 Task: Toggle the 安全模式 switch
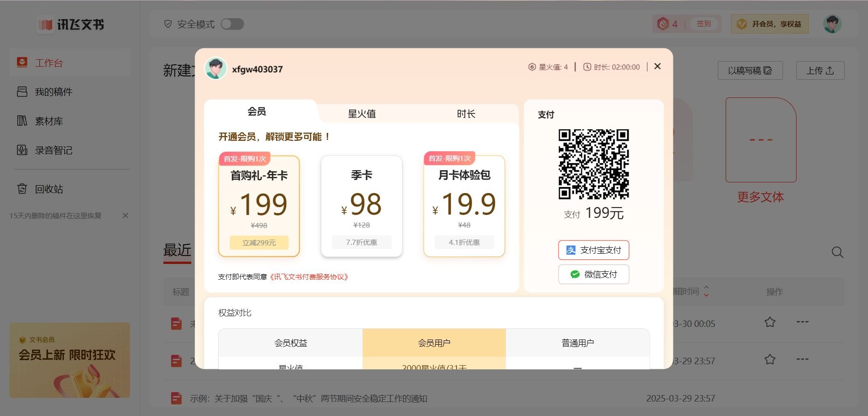[x=232, y=24]
